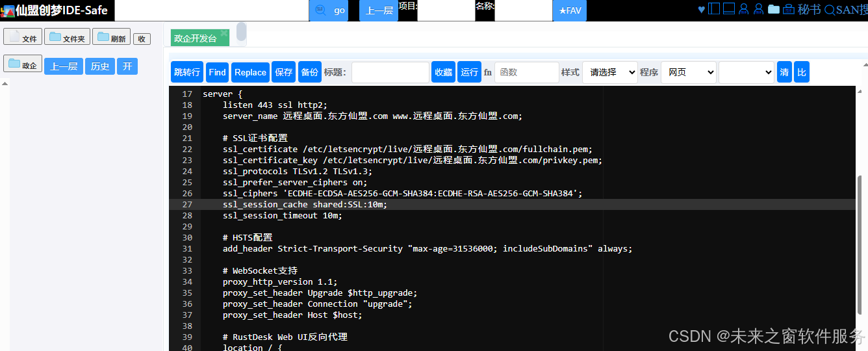Create a new file with 文件 button
This screenshot has width=868, height=351.
[x=23, y=37]
